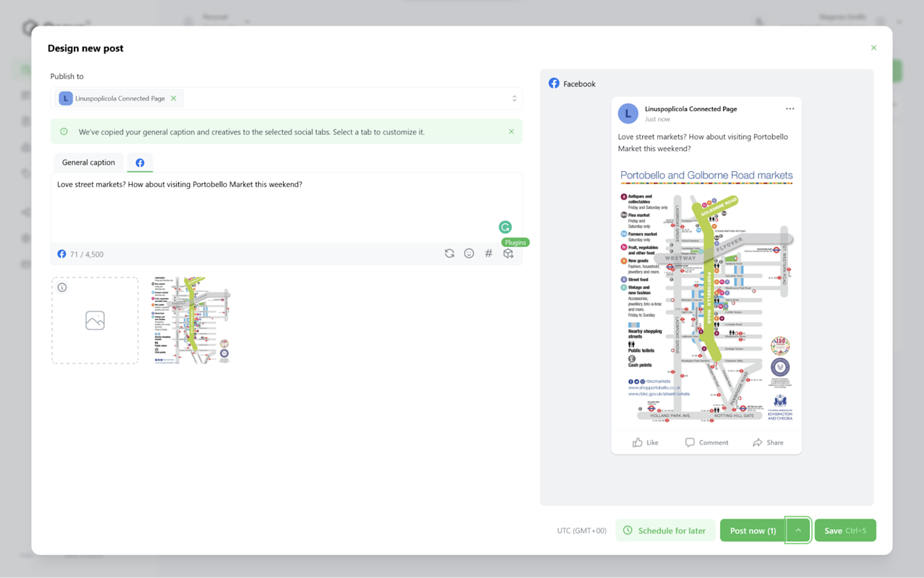The height and width of the screenshot is (578, 924).
Task: Remove Linuspoplicola Connected Page from Publish to
Action: point(174,98)
